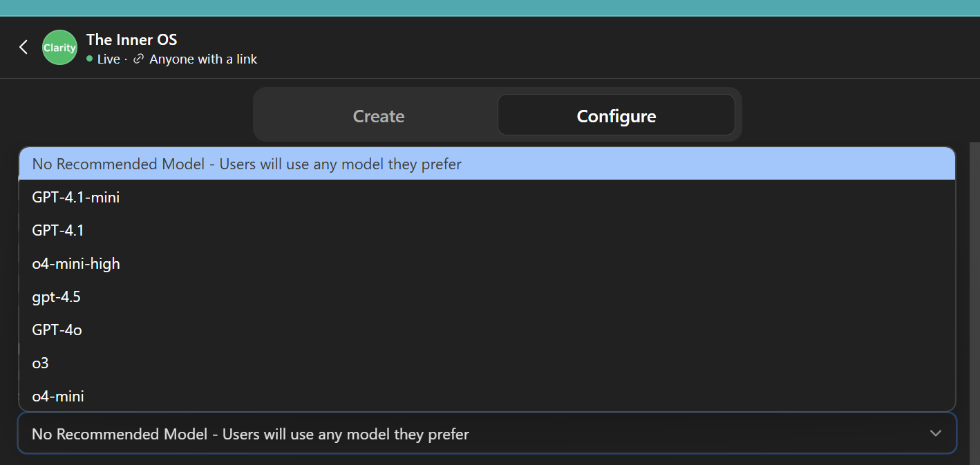The width and height of the screenshot is (980, 465).
Task: Click Anyone with a link sharing text
Action: pyautogui.click(x=203, y=59)
